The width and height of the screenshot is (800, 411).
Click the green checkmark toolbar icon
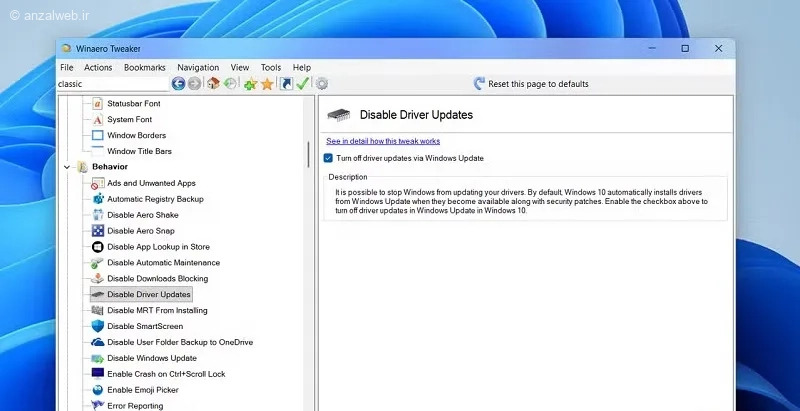303,84
